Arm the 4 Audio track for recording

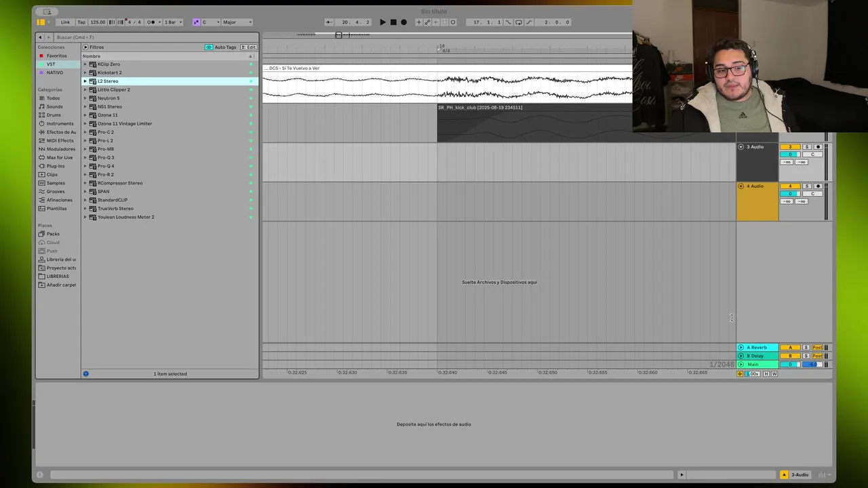(x=818, y=186)
